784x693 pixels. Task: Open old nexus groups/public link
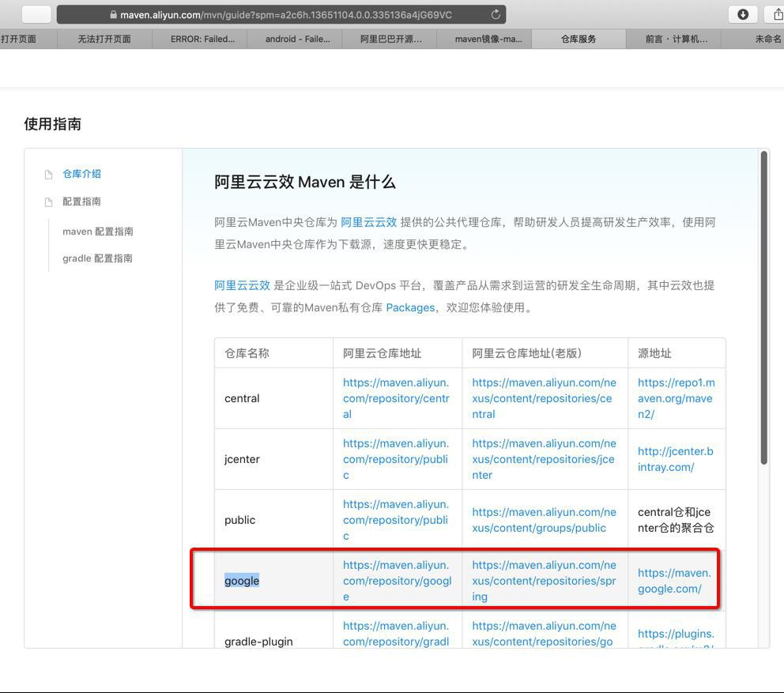coord(544,520)
